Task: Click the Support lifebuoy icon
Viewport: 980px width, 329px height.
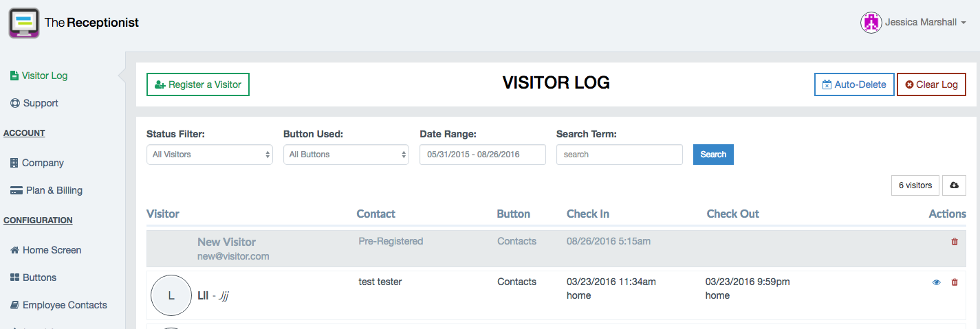Action: point(14,103)
